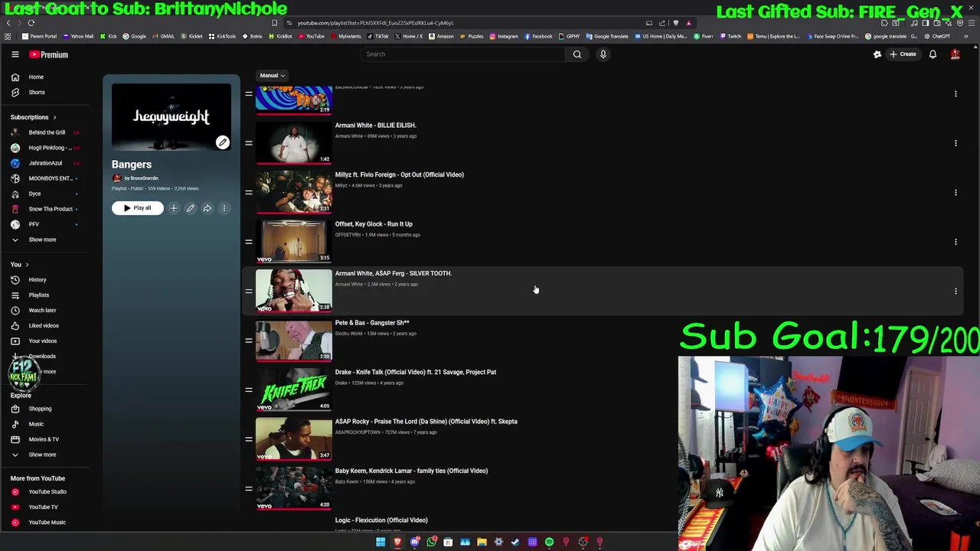Open the JahrationAzul subscription

pos(45,163)
